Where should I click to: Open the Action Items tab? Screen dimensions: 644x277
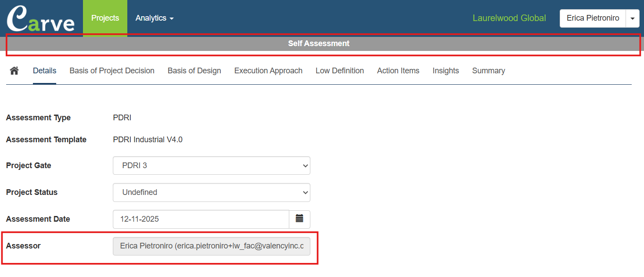pyautogui.click(x=398, y=71)
